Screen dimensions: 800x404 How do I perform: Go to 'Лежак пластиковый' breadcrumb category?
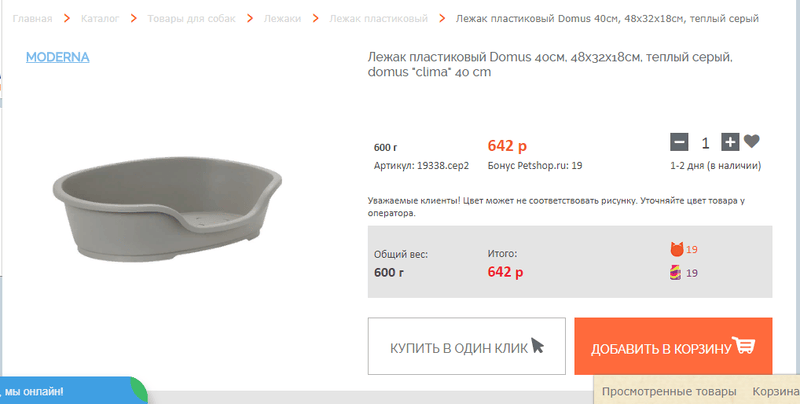pyautogui.click(x=378, y=19)
